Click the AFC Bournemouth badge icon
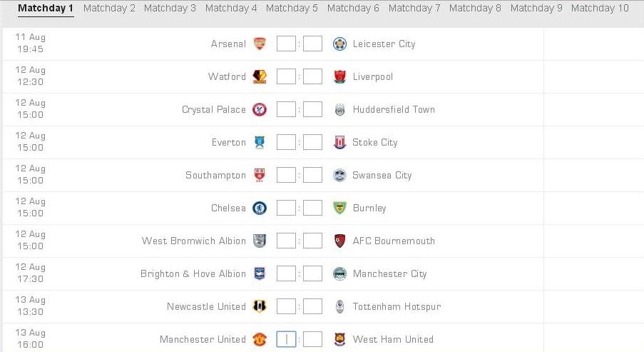The image size is (644, 352). point(339,241)
